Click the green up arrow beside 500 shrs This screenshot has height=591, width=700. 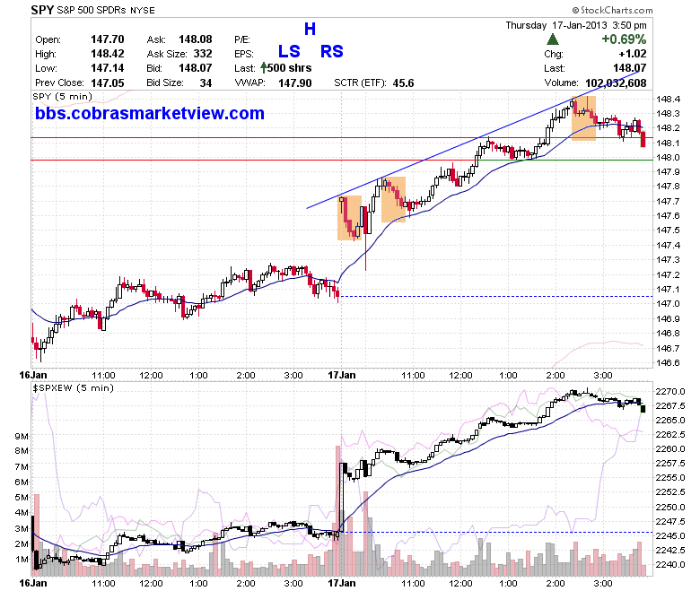tap(263, 68)
